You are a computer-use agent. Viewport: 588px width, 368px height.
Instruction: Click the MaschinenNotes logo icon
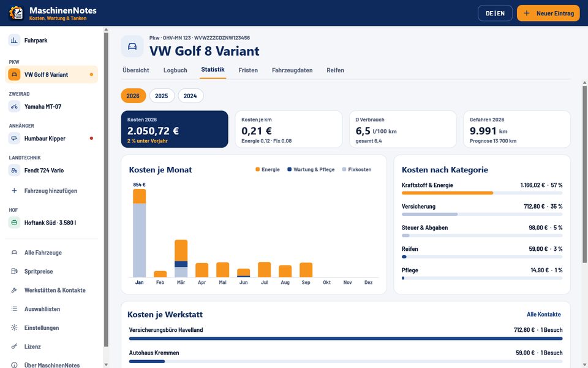(16, 13)
